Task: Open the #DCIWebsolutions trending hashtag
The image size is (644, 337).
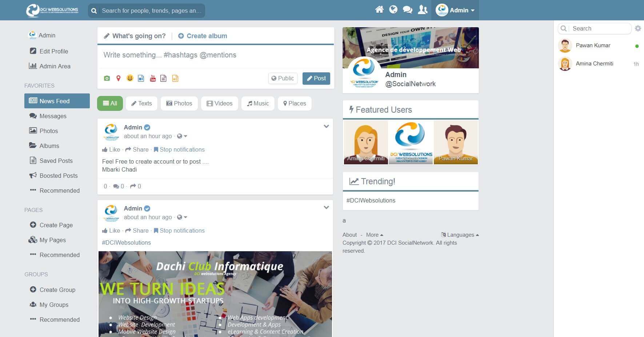Action: [371, 200]
